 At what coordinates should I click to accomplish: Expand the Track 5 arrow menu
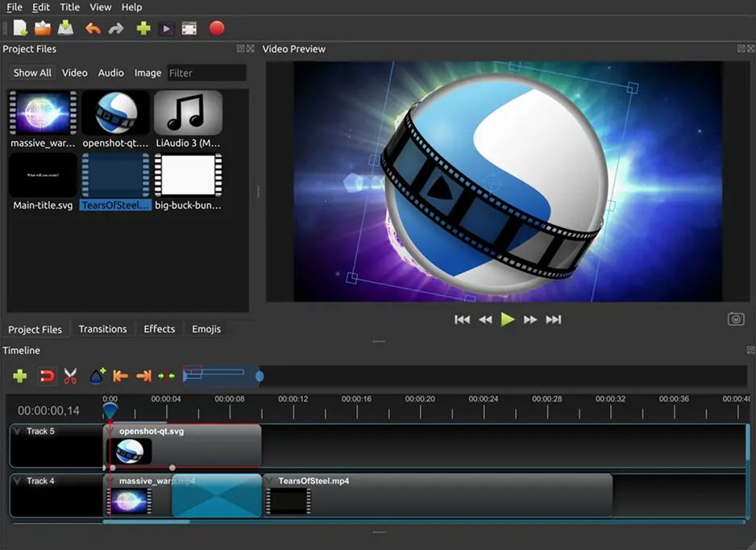pyautogui.click(x=18, y=431)
